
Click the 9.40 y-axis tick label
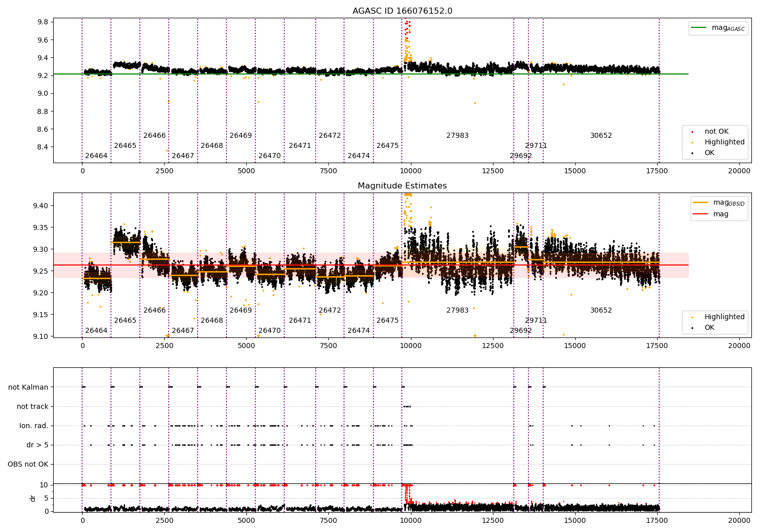tap(41, 206)
